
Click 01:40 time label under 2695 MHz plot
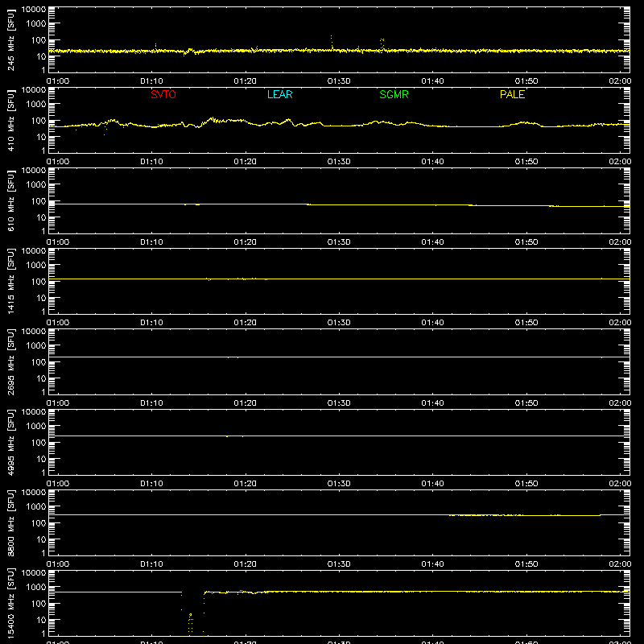click(432, 403)
